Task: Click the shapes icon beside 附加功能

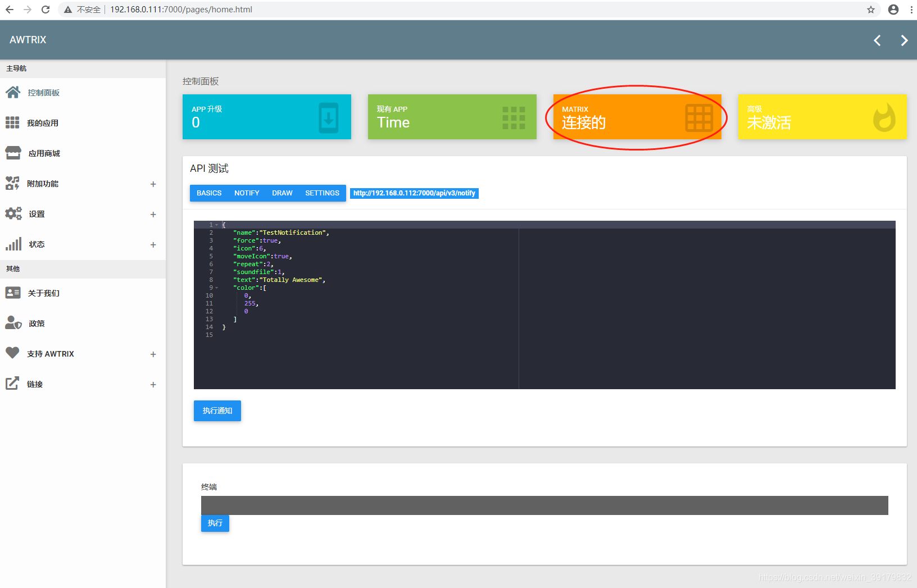Action: coord(12,183)
